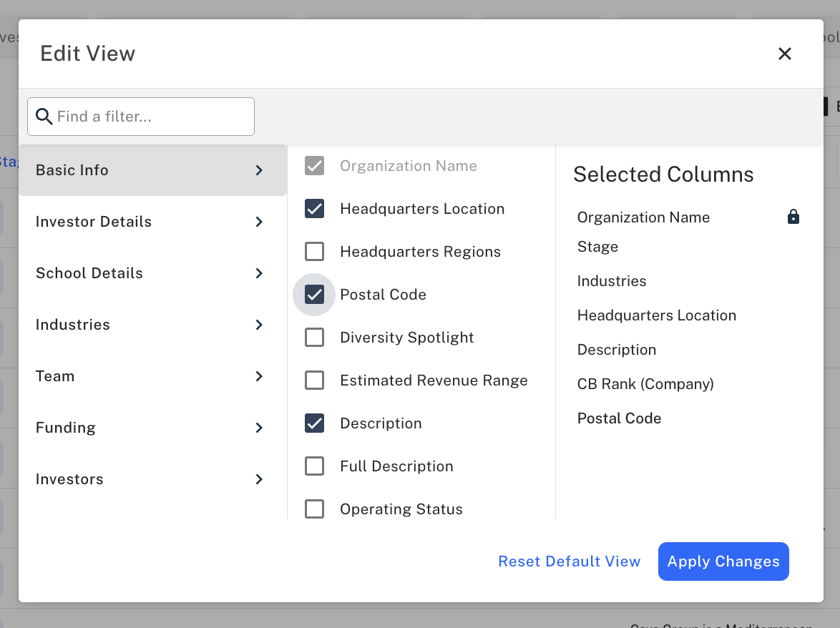The image size is (840, 628).
Task: Expand the Funding category
Action: [x=152, y=428]
